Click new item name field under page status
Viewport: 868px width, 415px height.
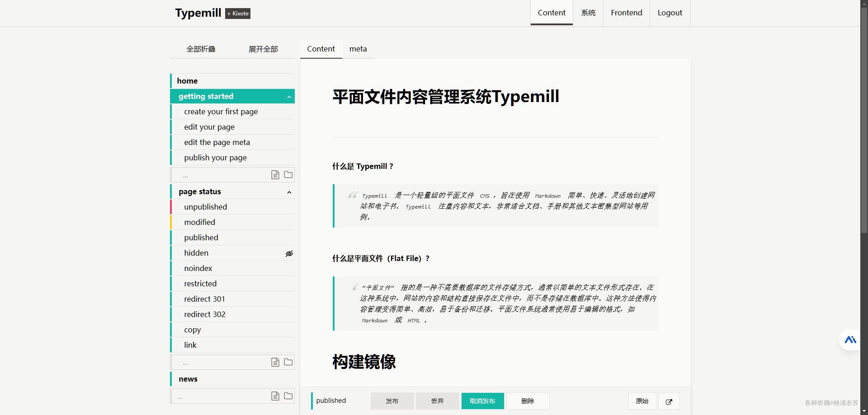point(221,362)
